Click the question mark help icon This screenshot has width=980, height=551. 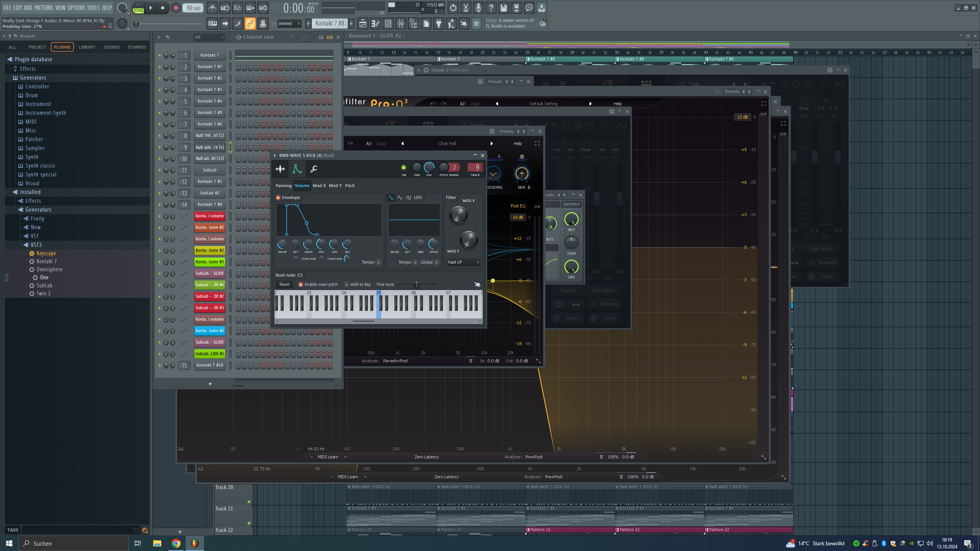point(491,8)
